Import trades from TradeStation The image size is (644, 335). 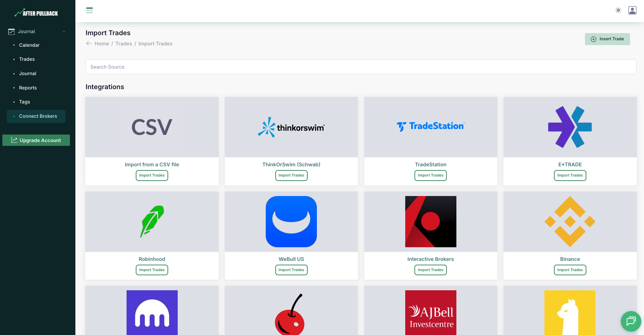pos(431,176)
